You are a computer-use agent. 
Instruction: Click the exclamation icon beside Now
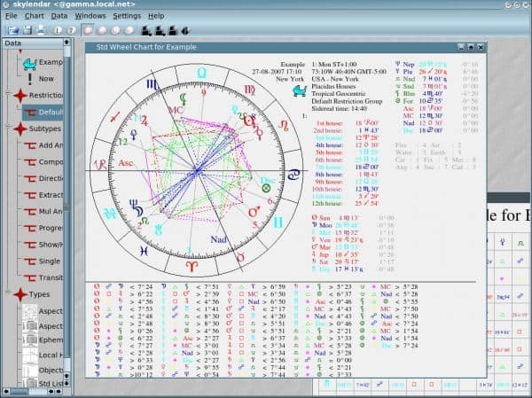click(x=30, y=79)
